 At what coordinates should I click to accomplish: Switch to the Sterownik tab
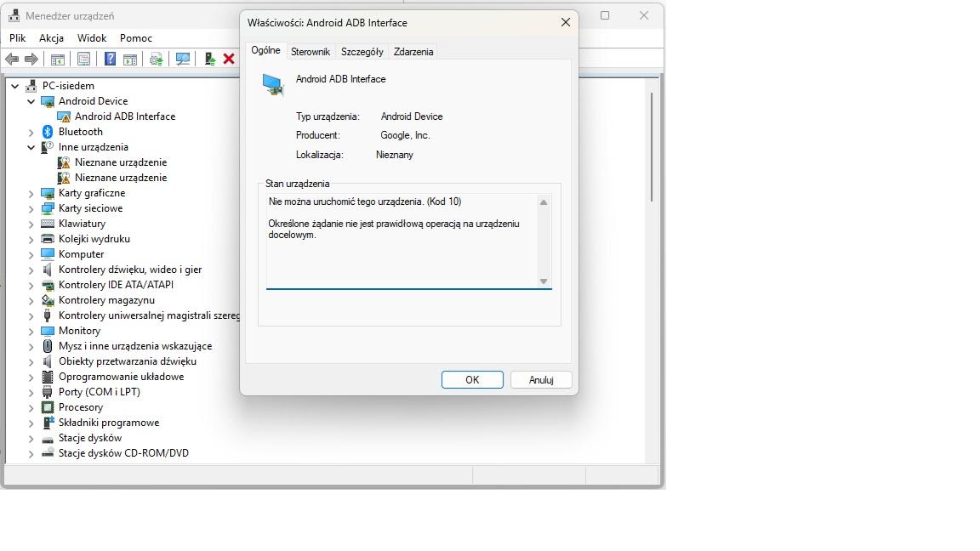(x=310, y=52)
